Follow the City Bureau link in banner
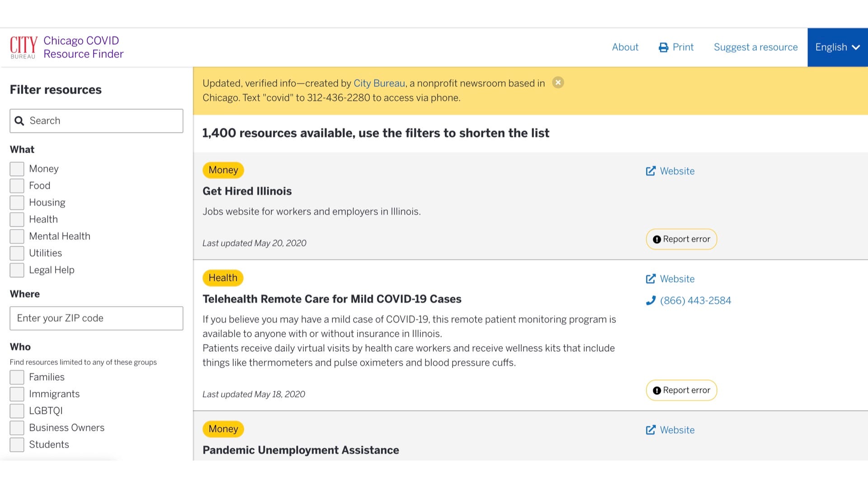 pos(379,83)
